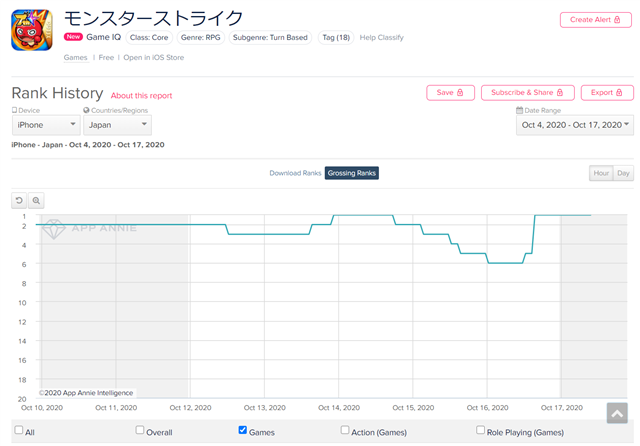
Task: Tick the Role Playing (Games) checkbox
Action: (x=480, y=430)
